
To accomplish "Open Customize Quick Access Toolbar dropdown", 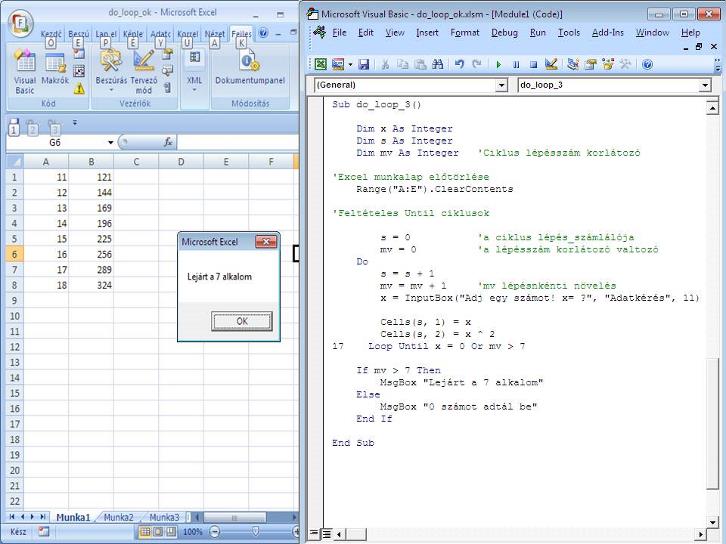I will tap(75, 123).
